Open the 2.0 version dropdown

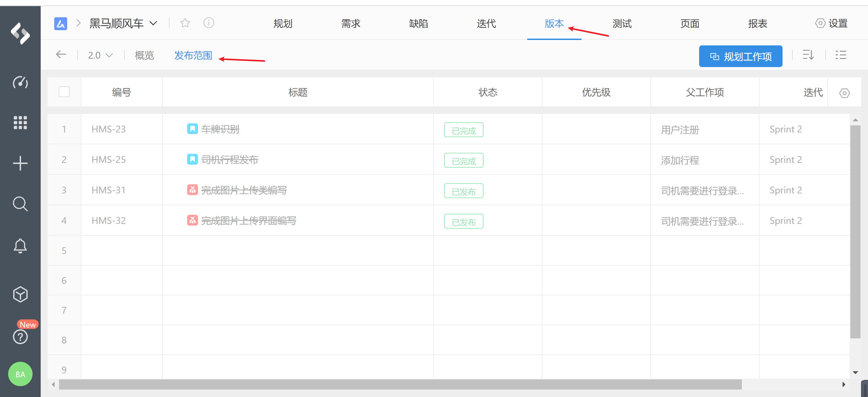(x=100, y=55)
